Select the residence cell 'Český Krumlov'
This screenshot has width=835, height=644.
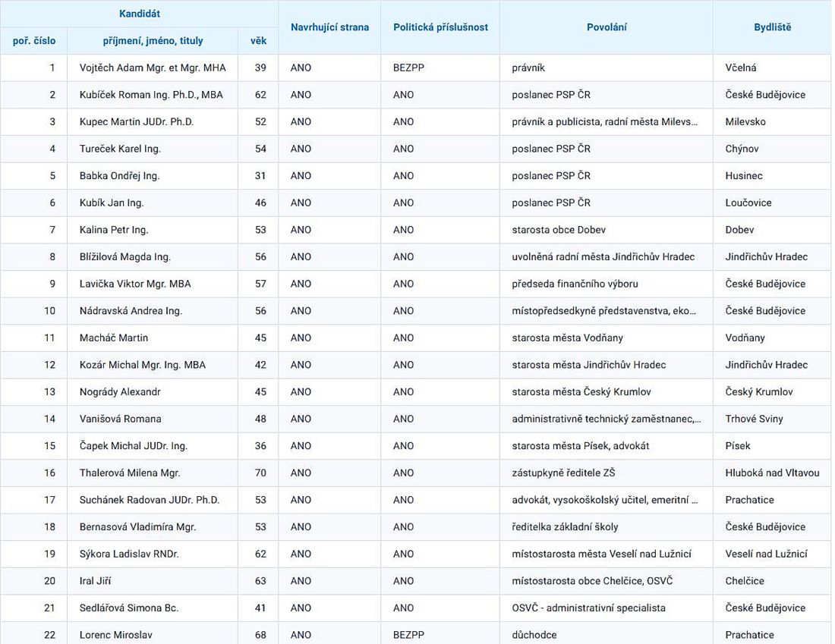(758, 392)
